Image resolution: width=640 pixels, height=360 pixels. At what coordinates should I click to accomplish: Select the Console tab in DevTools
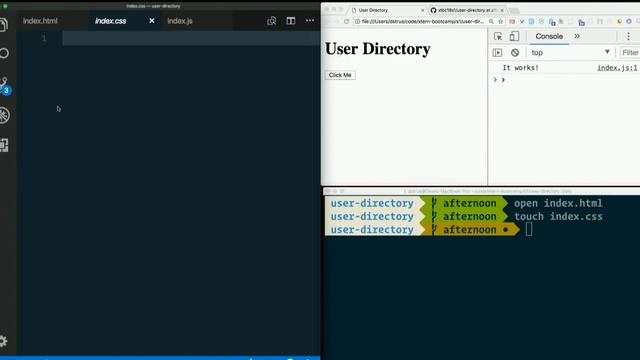tap(549, 36)
